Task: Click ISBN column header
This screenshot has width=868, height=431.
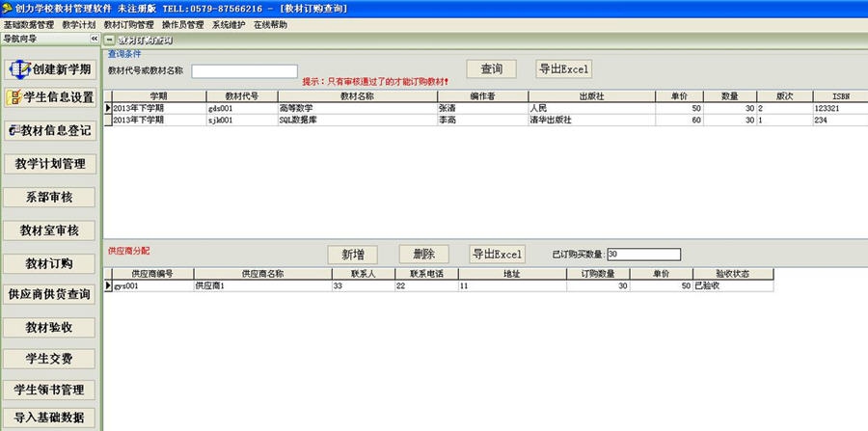Action: [841, 96]
